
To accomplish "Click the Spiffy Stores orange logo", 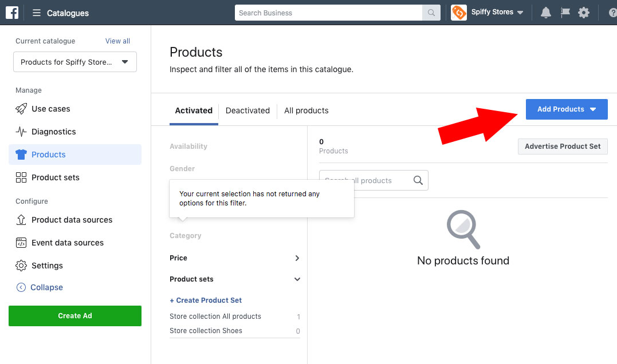I will click(x=458, y=13).
